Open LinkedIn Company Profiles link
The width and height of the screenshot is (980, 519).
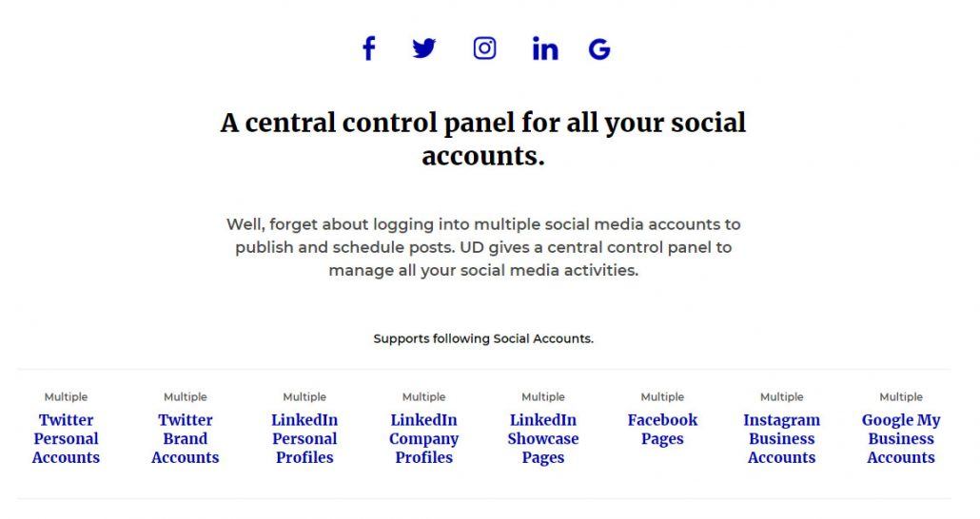coord(423,438)
